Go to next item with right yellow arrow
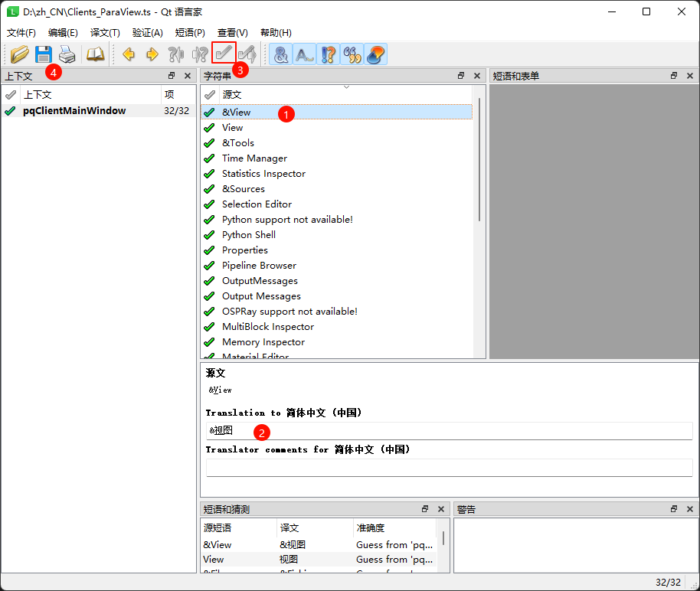Image resolution: width=700 pixels, height=591 pixels. (152, 54)
